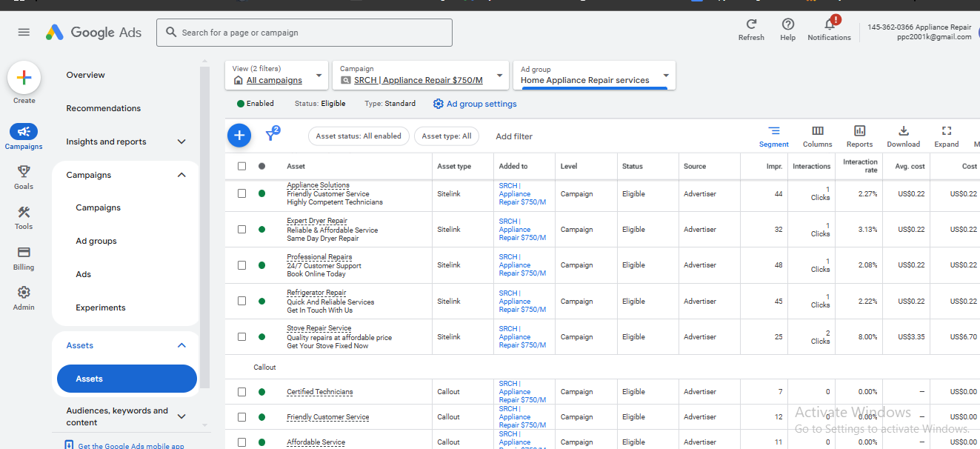Image resolution: width=980 pixels, height=449 pixels.
Task: Open the Certified Technicians asset link
Action: 320,392
